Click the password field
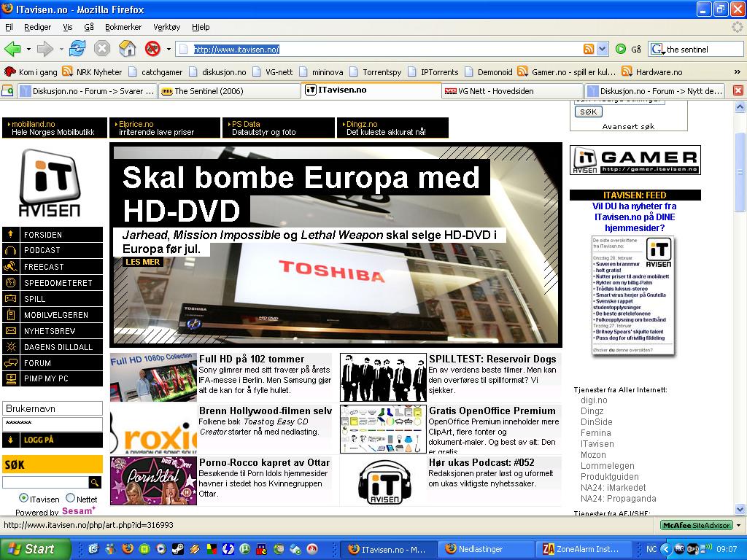Image resolution: width=747 pixels, height=560 pixels. click(53, 424)
